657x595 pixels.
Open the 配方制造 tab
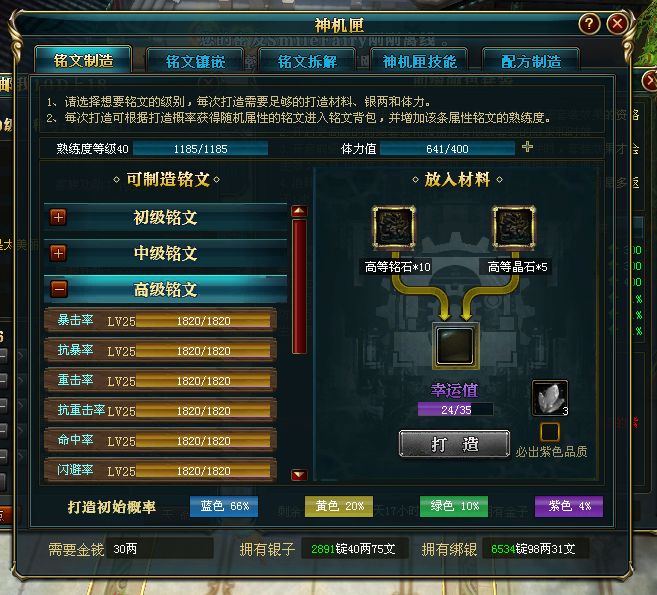click(x=531, y=61)
